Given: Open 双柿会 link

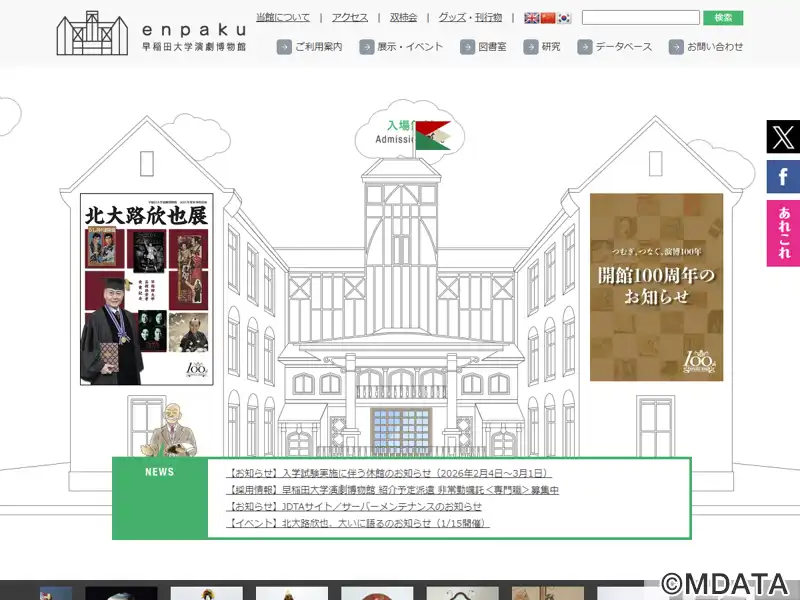Looking at the screenshot, I should (403, 17).
